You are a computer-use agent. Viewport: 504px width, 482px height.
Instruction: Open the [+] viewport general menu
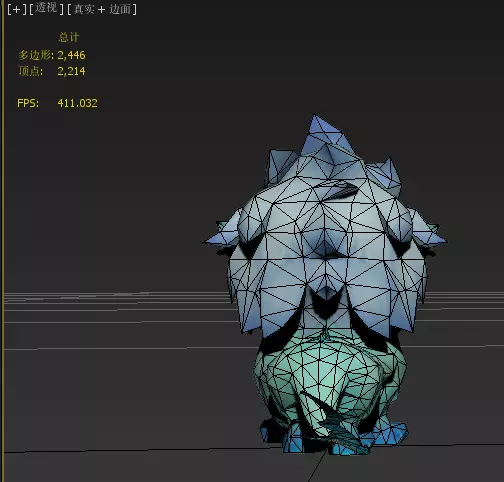(17, 9)
